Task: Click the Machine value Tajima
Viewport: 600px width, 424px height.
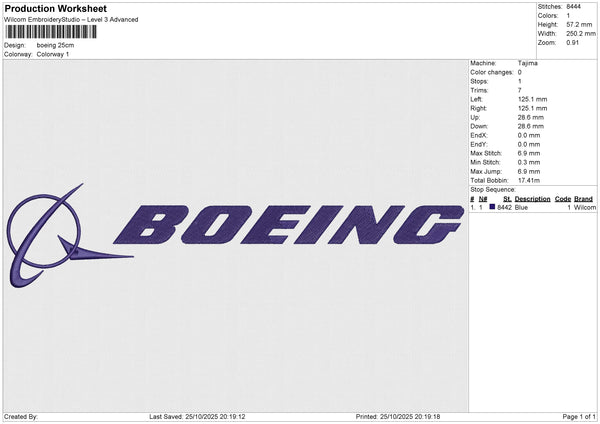Action: pos(528,63)
